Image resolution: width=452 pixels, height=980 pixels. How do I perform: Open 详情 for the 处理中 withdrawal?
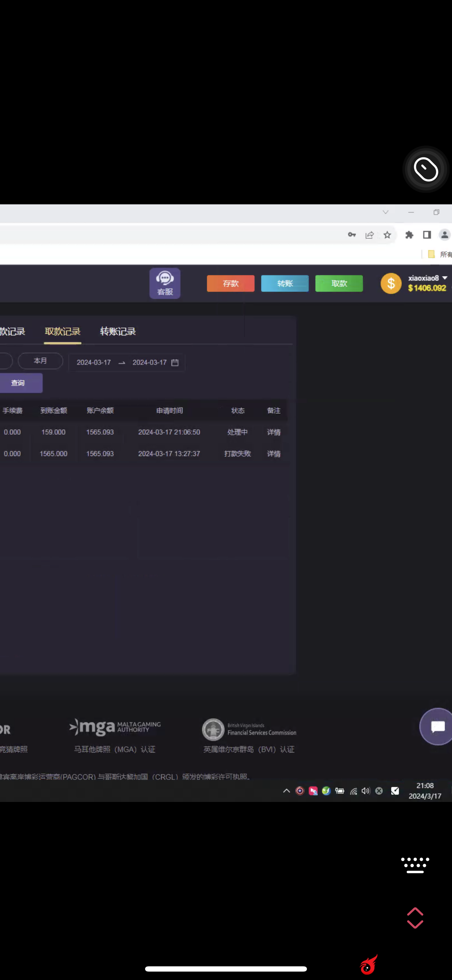274,432
